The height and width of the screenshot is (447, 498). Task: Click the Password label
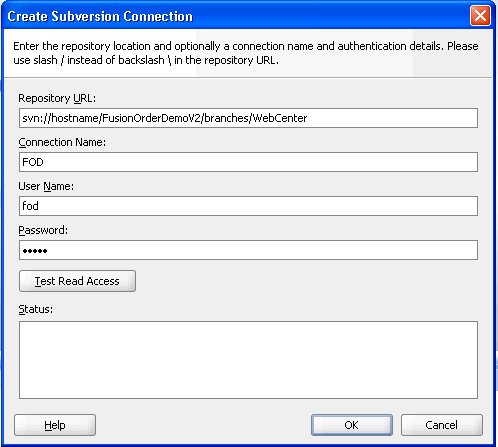[x=43, y=230]
